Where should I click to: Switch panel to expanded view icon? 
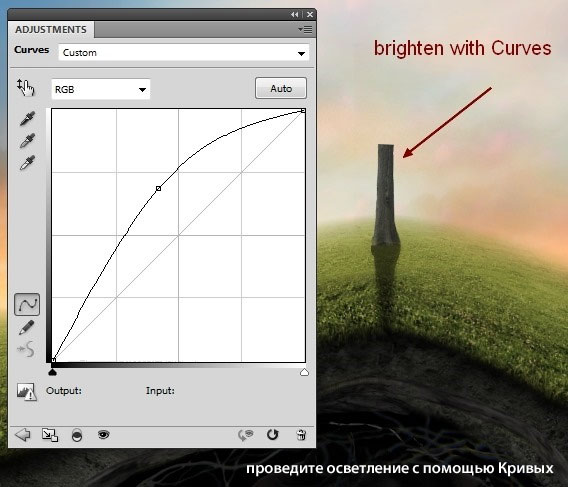(x=50, y=435)
